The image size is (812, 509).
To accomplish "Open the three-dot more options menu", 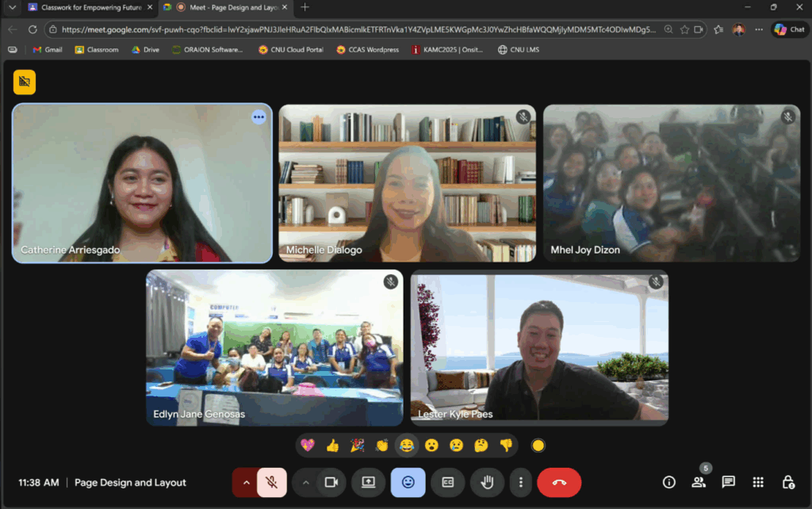I will click(520, 482).
